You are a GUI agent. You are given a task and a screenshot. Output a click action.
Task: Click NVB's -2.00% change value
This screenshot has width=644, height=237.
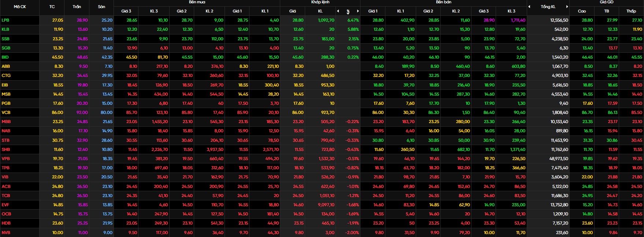pyautogui.click(x=352, y=233)
